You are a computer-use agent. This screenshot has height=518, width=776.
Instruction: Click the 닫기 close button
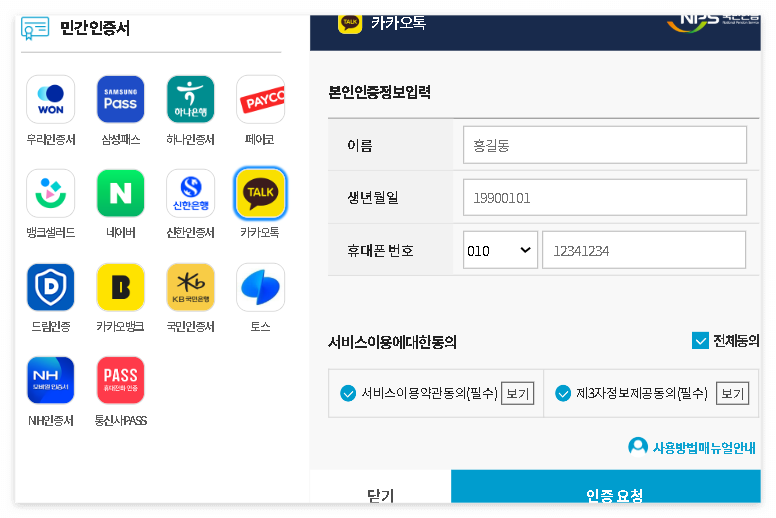pos(380,487)
